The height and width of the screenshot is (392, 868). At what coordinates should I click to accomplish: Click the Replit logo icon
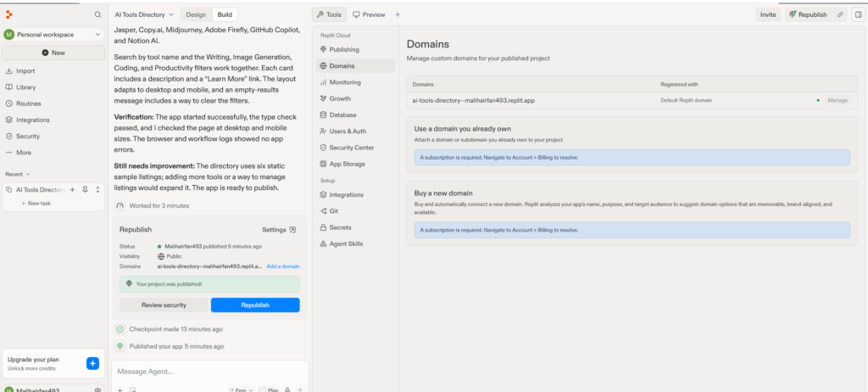[x=8, y=14]
